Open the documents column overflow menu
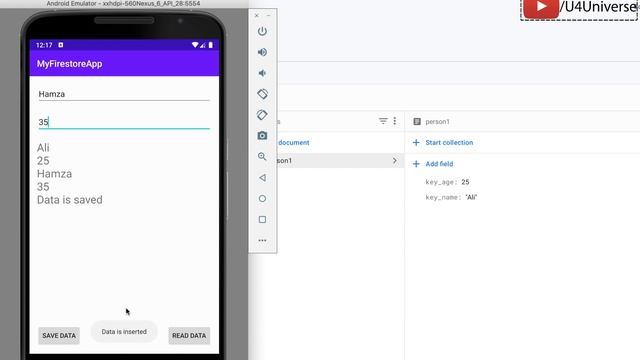The image size is (640, 360). point(395,121)
